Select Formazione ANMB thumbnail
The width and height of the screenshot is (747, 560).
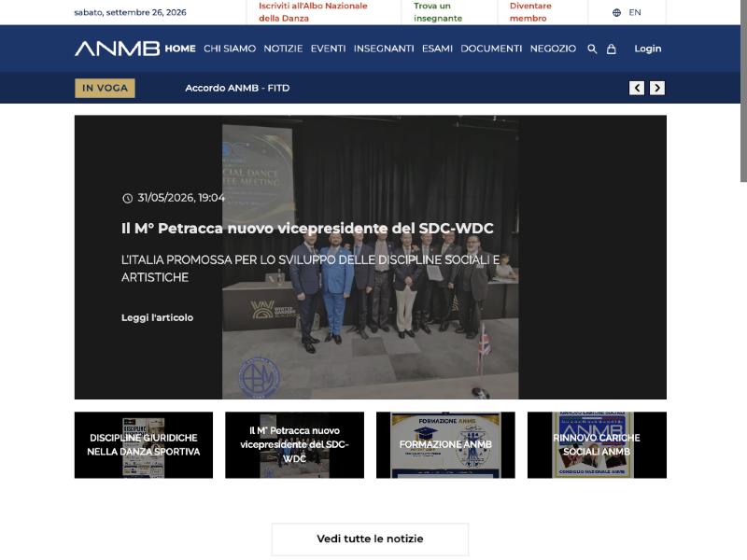[x=445, y=445]
